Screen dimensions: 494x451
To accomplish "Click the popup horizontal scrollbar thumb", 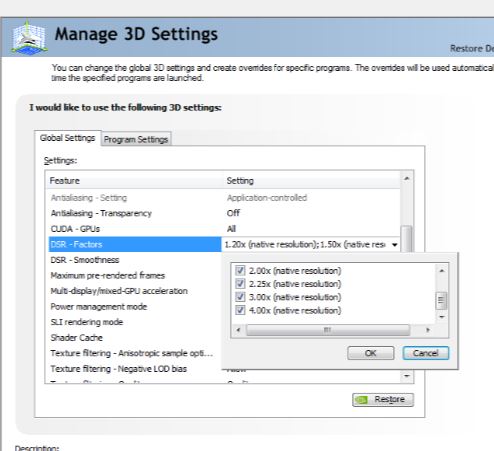I will 328,330.
